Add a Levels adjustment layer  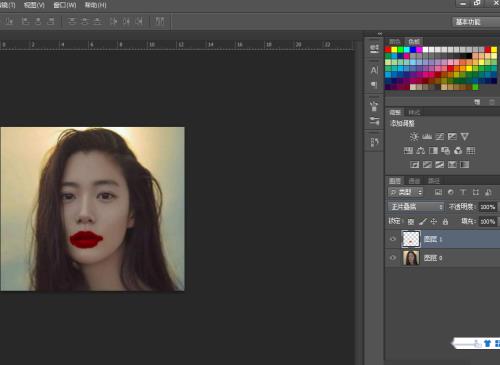coord(427,136)
